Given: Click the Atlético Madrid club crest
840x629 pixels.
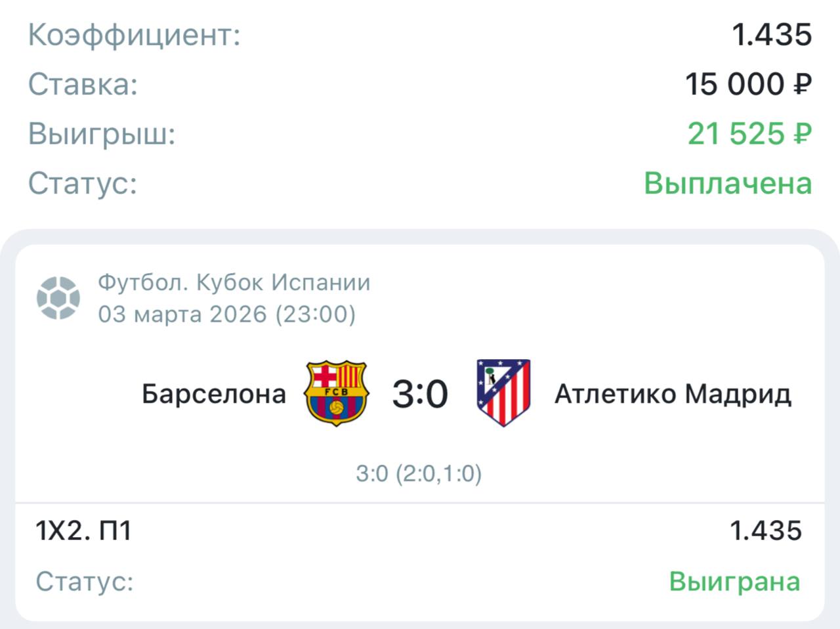Looking at the screenshot, I should click(503, 393).
